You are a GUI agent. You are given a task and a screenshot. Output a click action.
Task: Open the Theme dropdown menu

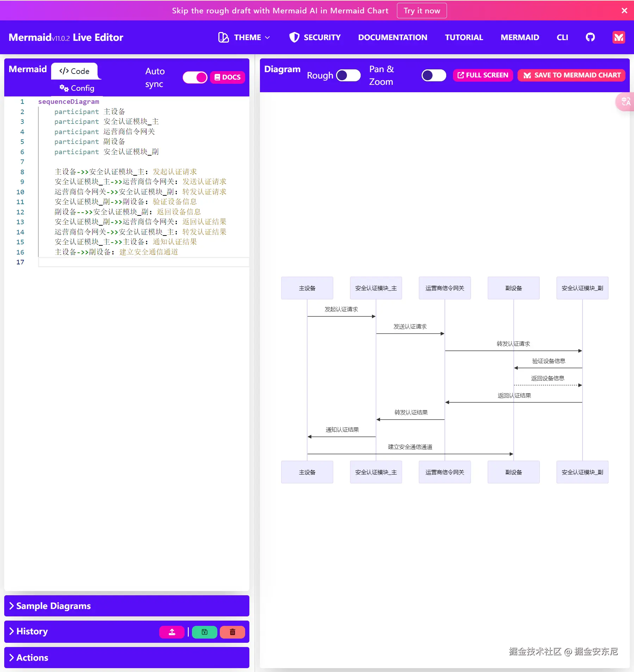pyautogui.click(x=244, y=37)
